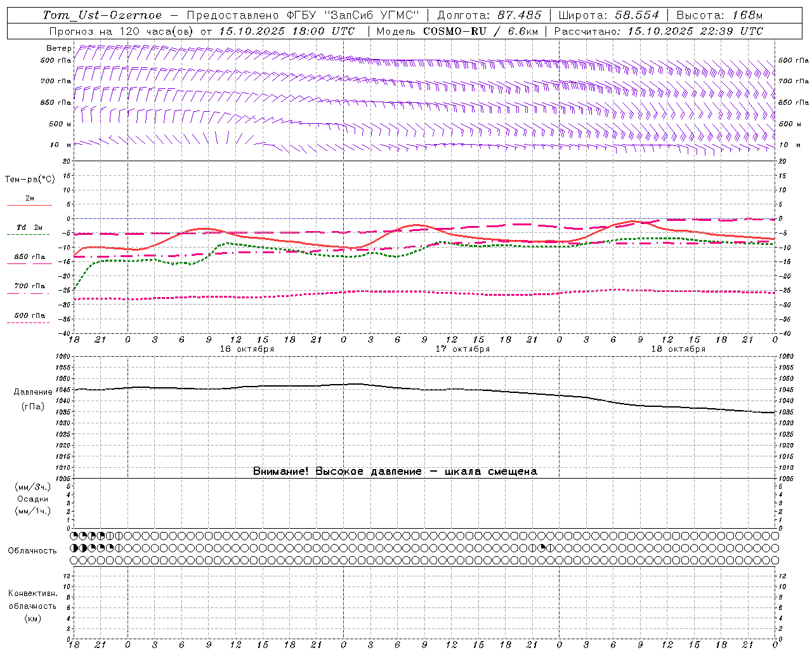Viewport: 812px width, 650px height.
Task: Click the (мм/3ч.) precipitation unit label
Action: 33,487
